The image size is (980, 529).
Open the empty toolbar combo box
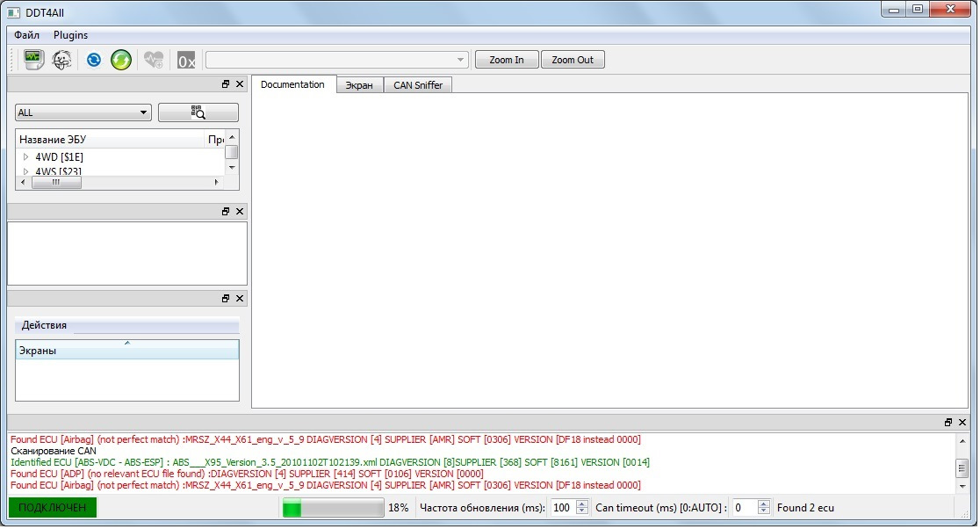337,60
